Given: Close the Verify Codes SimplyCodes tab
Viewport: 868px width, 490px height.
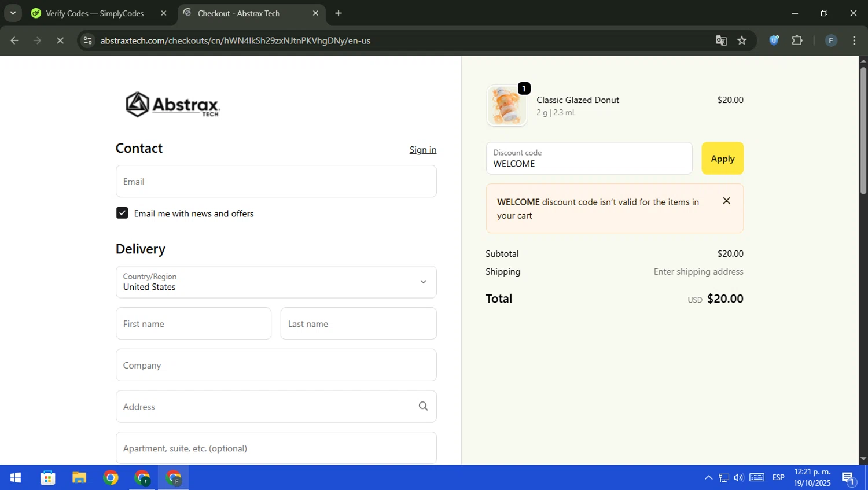Looking at the screenshot, I should pos(164,13).
